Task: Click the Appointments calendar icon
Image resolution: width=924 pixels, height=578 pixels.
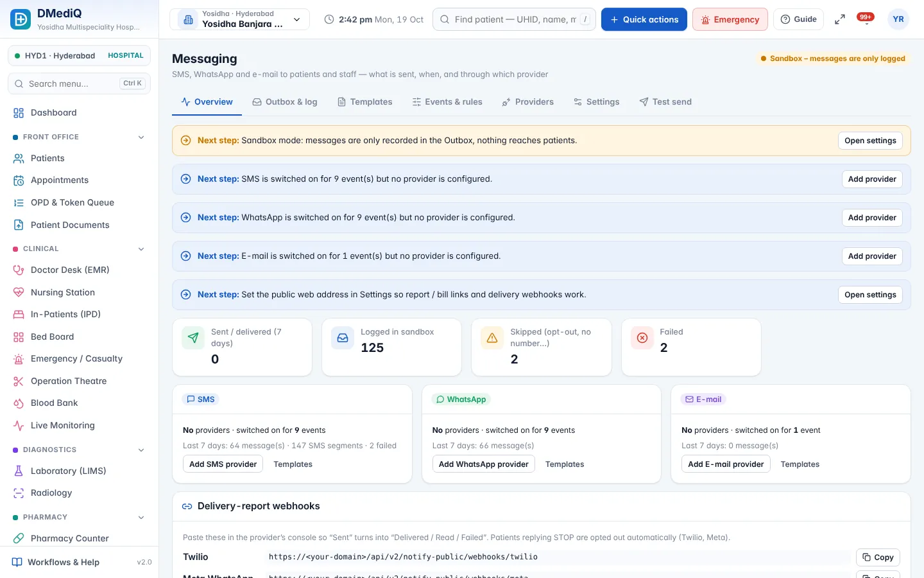Action: click(19, 180)
